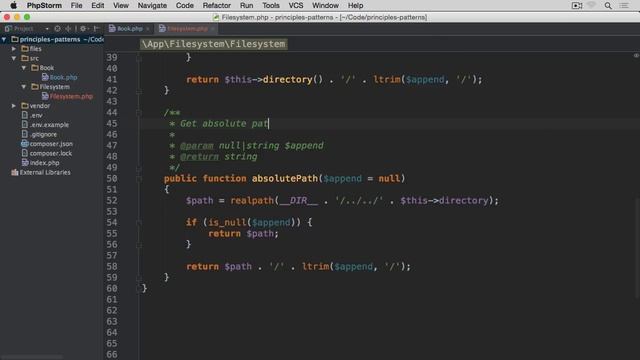Collapse the src folder

click(14, 58)
